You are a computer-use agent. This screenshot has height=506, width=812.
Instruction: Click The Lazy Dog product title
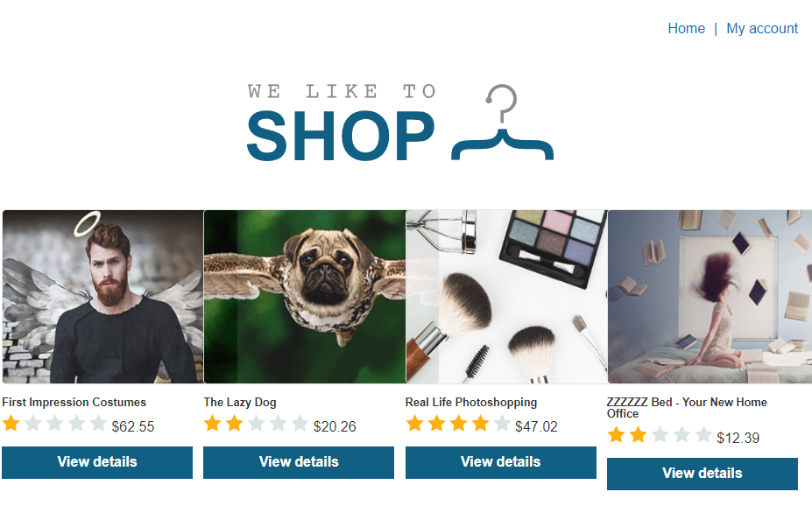240,402
